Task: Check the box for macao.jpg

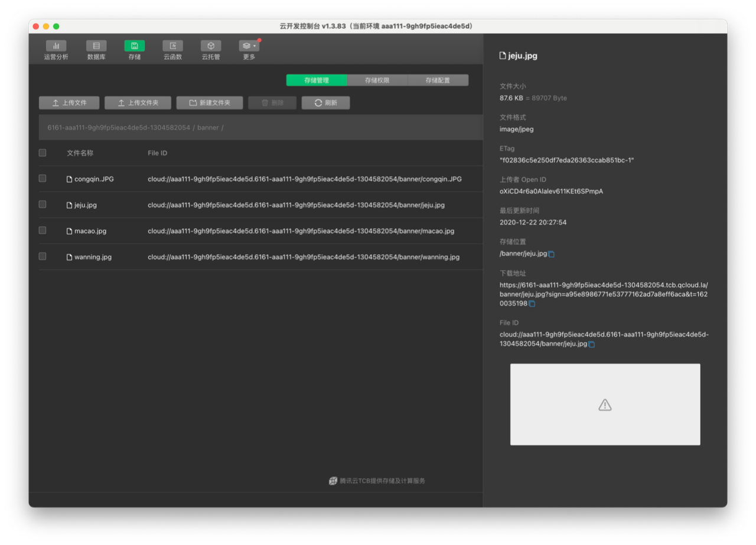Action: pos(43,230)
